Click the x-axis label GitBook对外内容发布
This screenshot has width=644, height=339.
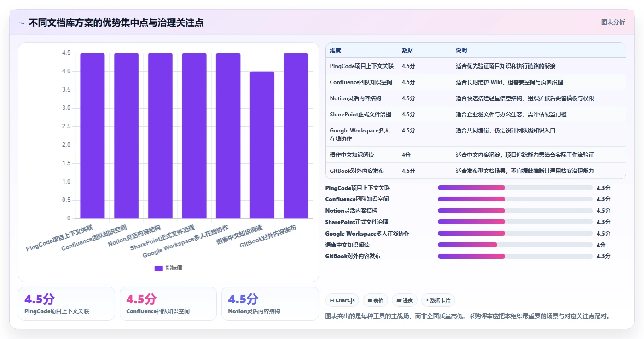(x=268, y=236)
